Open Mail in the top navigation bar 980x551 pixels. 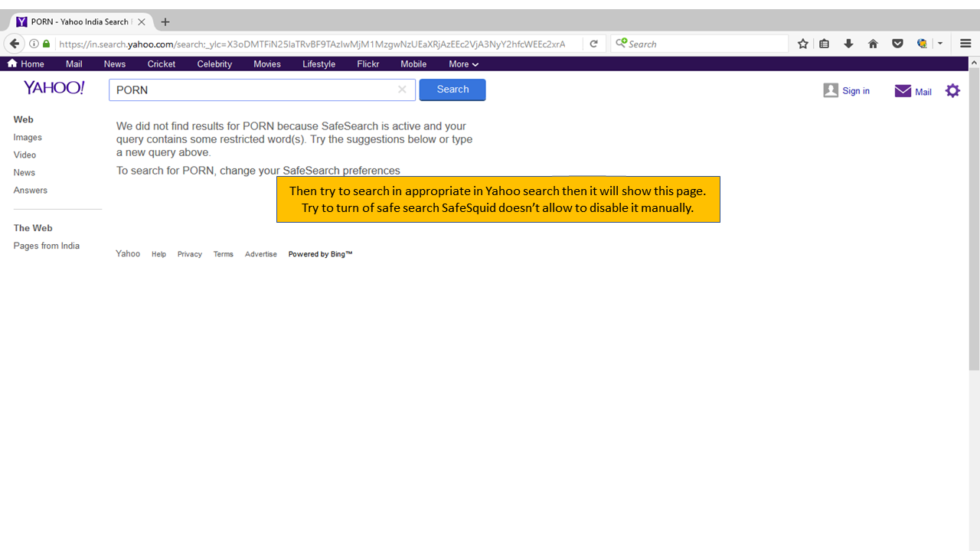point(73,64)
